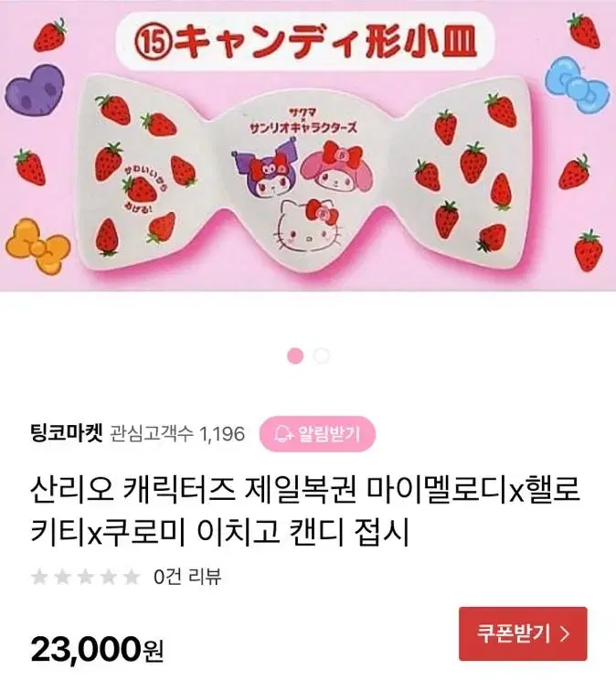616x680 pixels.
Task: Select the first pink carousel dot
Action: pyautogui.click(x=295, y=356)
